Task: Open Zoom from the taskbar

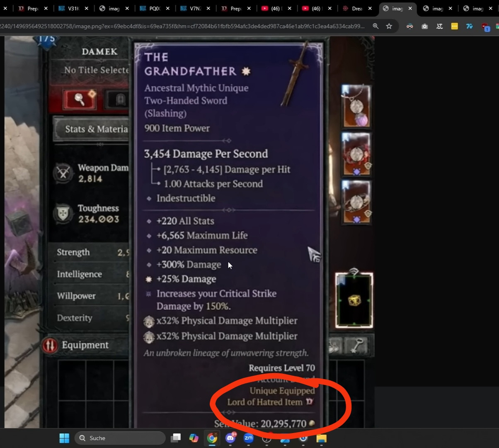Action: coord(248,438)
